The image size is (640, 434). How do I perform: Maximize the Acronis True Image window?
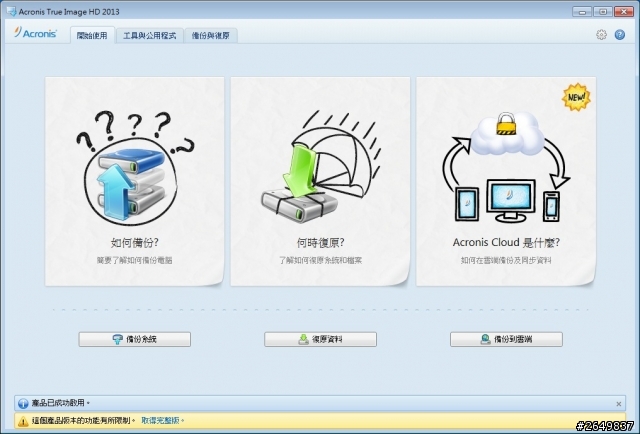[602, 12]
